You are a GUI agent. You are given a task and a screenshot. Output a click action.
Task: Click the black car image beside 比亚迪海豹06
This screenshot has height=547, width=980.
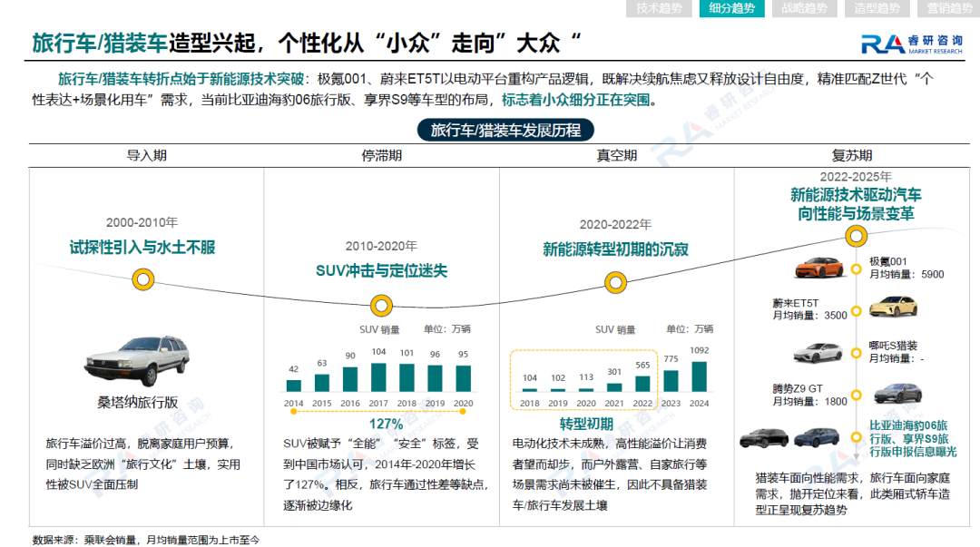[764, 437]
